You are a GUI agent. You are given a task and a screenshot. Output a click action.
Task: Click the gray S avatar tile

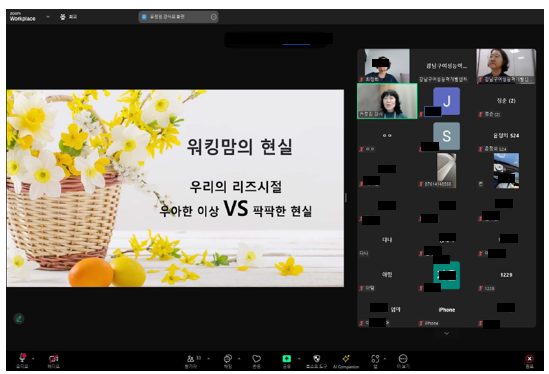pyautogui.click(x=446, y=136)
